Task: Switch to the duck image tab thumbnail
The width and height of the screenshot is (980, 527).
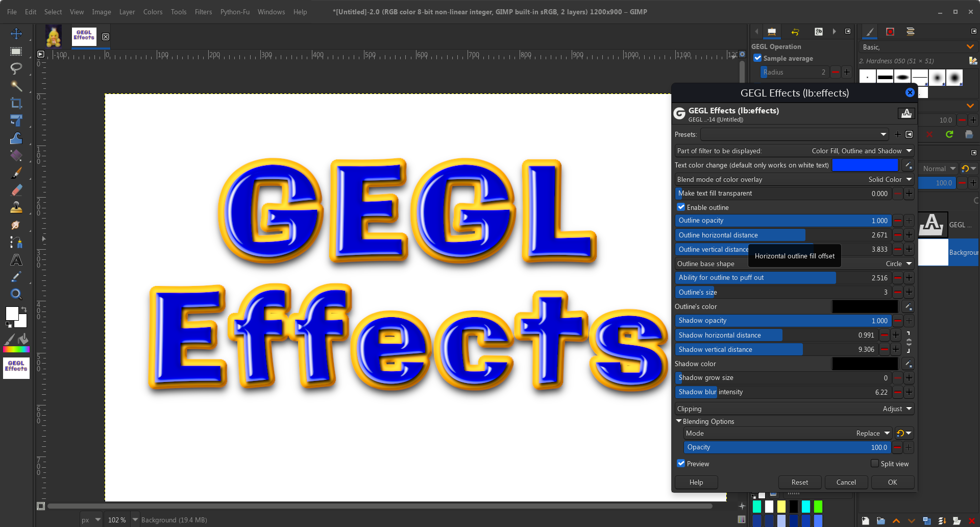Action: pos(54,37)
